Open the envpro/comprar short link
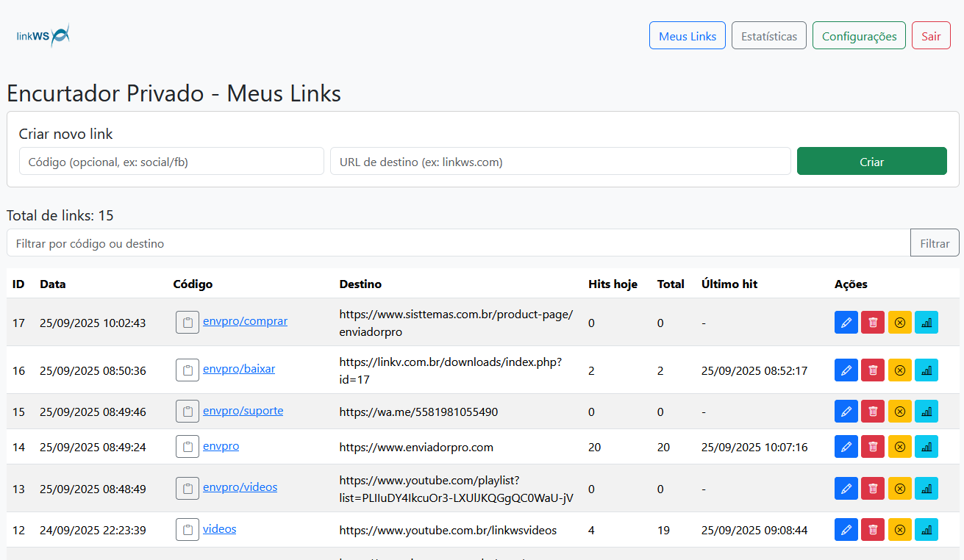The height and width of the screenshot is (560, 964). point(245,321)
